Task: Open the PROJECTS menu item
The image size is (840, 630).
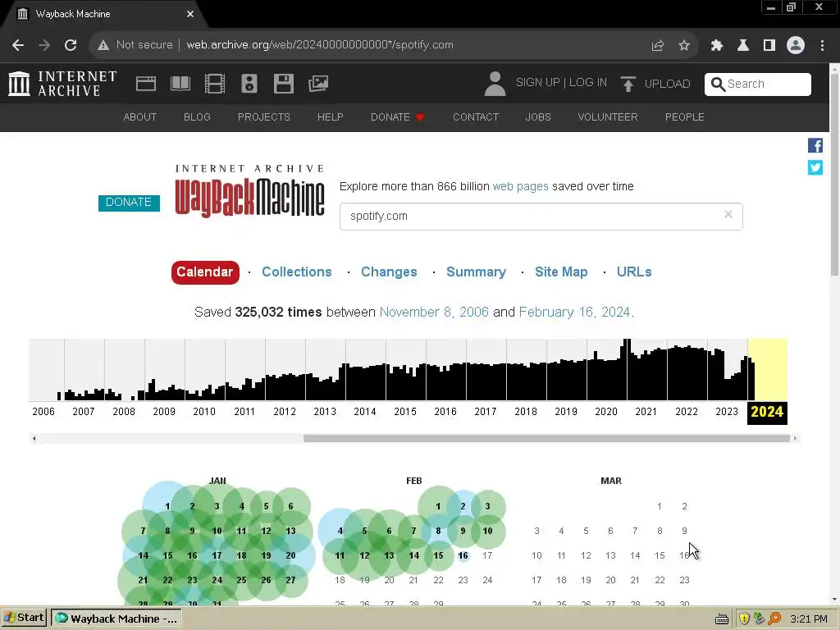Action: point(264,116)
